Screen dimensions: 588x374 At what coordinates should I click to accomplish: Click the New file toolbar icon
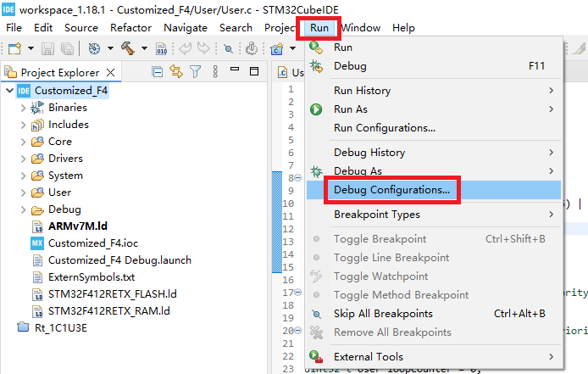[x=13, y=49]
